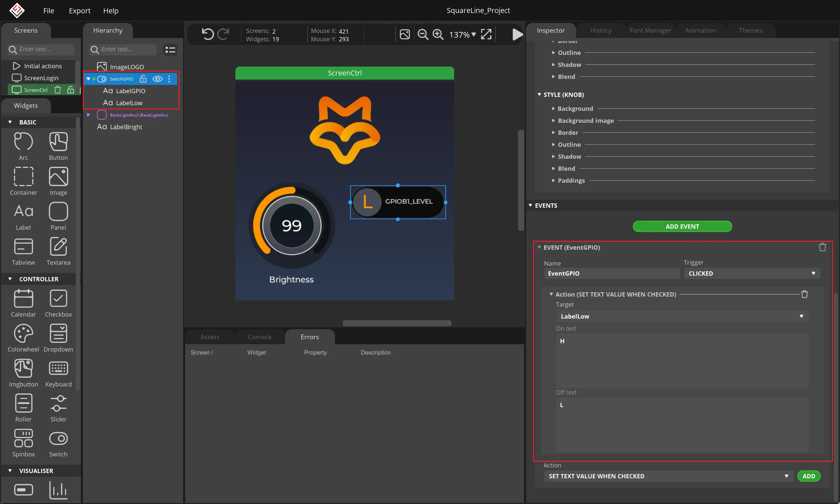Zoom in the canvas view
This screenshot has width=840, height=504.
(438, 34)
